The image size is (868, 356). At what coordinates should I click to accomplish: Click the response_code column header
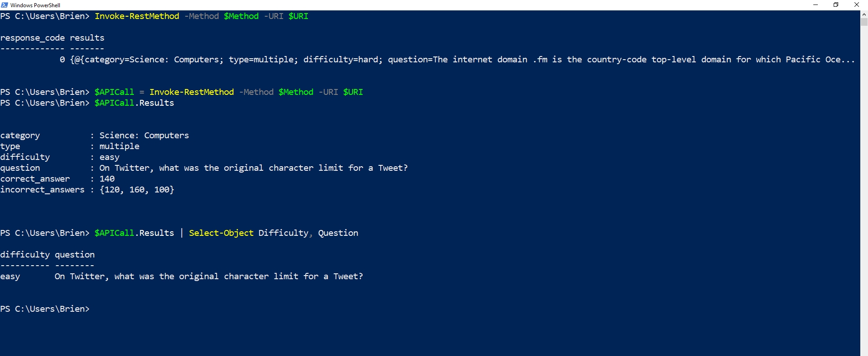pyautogui.click(x=33, y=38)
